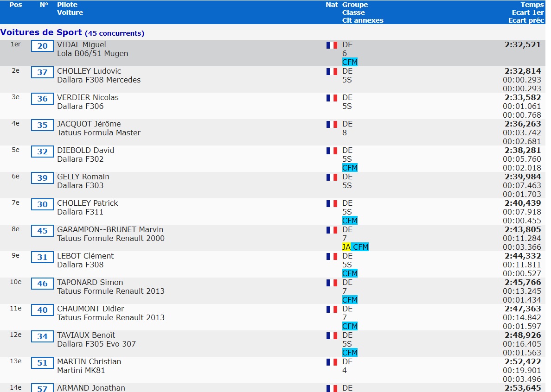Click the number 20 box for VIDAL Miguel
551x392 pixels.
tap(42, 46)
